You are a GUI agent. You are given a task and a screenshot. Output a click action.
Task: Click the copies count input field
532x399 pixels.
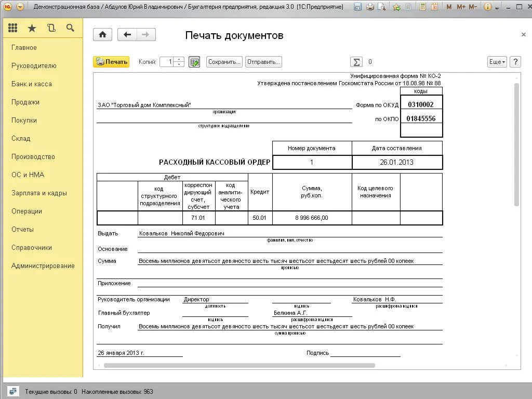(166, 62)
